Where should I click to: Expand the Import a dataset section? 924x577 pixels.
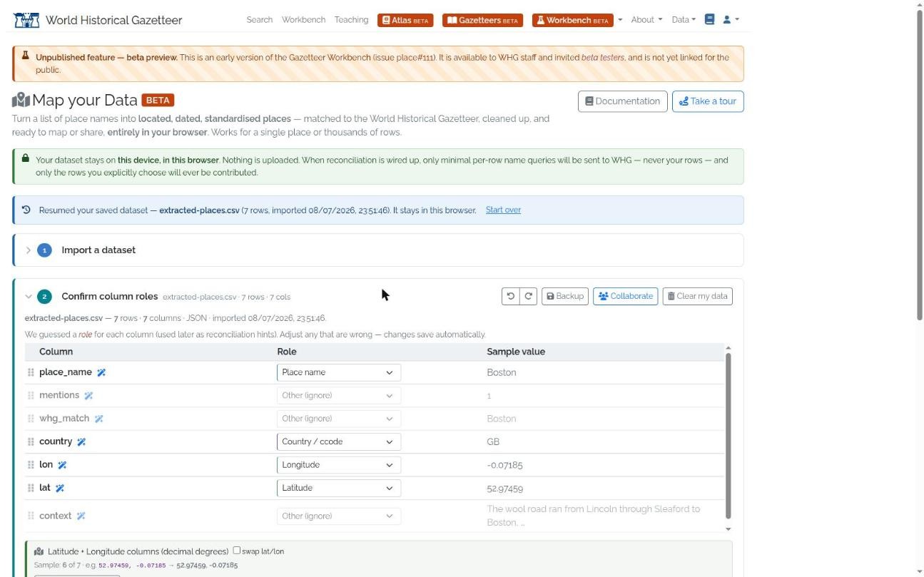tap(29, 250)
